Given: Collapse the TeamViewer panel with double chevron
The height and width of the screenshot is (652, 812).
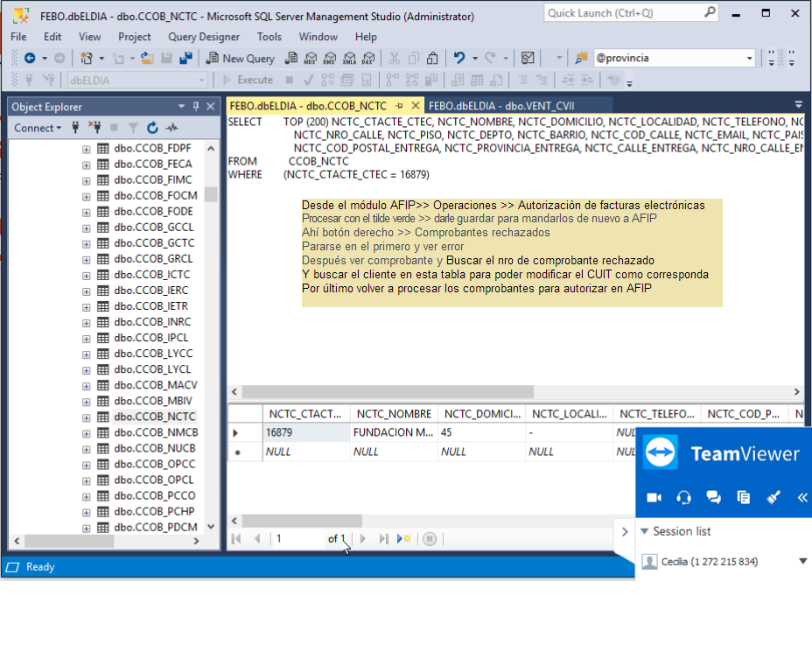Looking at the screenshot, I should coord(801,497).
